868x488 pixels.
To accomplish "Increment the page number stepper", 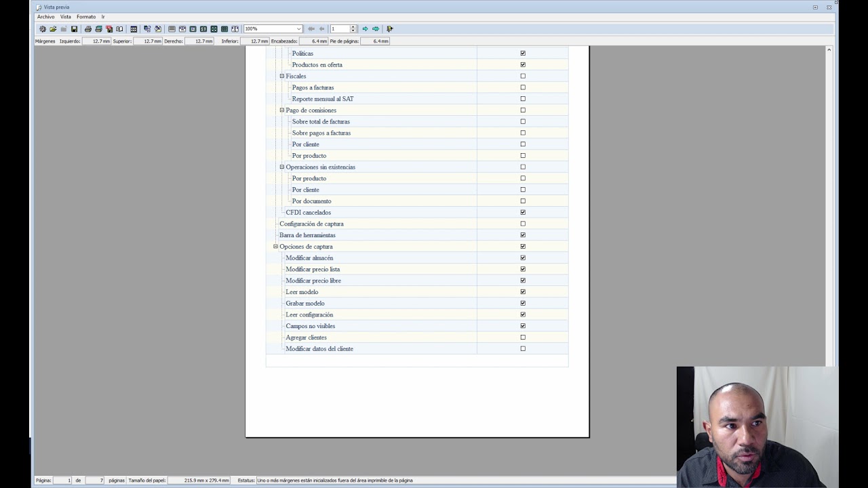I will 353,27.
